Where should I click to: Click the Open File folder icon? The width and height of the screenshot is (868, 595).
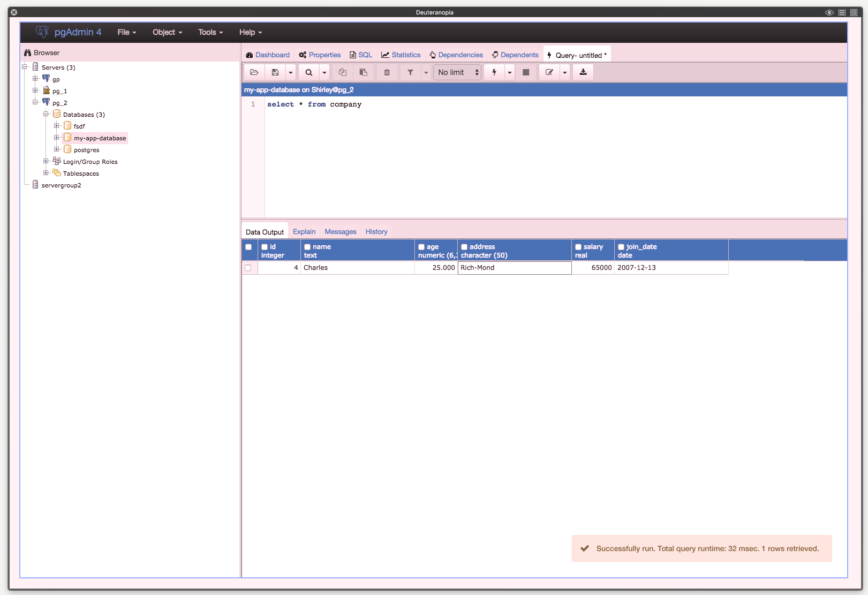tap(254, 72)
